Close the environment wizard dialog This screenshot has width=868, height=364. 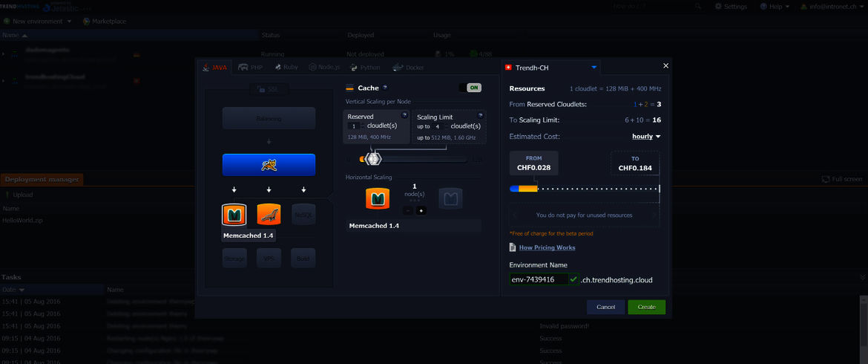coord(665,65)
